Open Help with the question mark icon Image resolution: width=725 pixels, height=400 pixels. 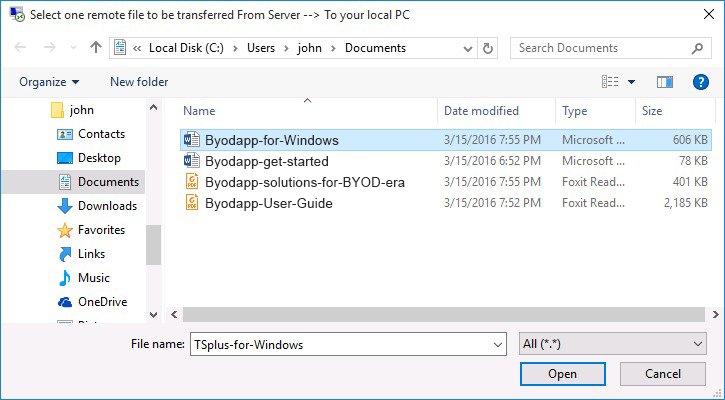click(x=700, y=82)
